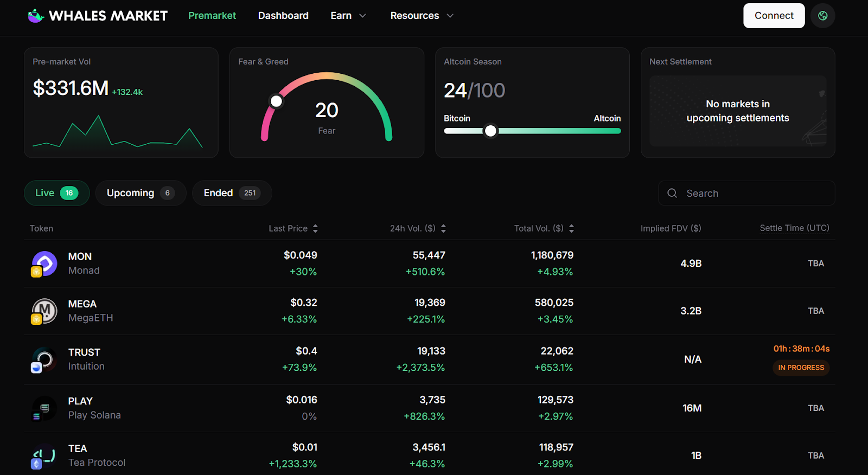Click the Altcoin Season slider handle
Image resolution: width=868 pixels, height=475 pixels.
pyautogui.click(x=490, y=131)
